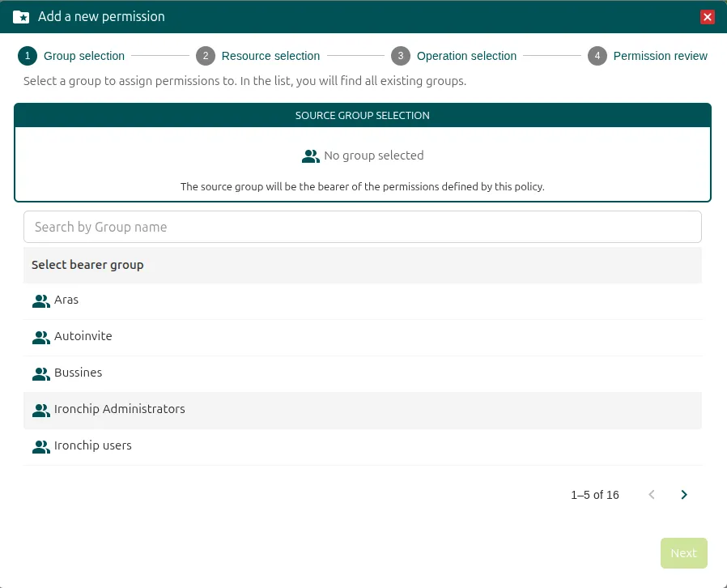Image resolution: width=727 pixels, height=588 pixels.
Task: Go to the previous page of groups
Action: tap(652, 495)
